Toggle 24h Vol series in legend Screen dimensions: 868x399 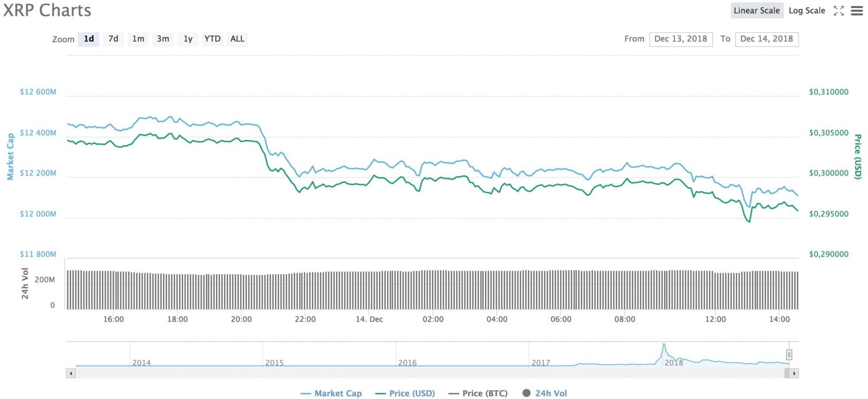pos(545,394)
